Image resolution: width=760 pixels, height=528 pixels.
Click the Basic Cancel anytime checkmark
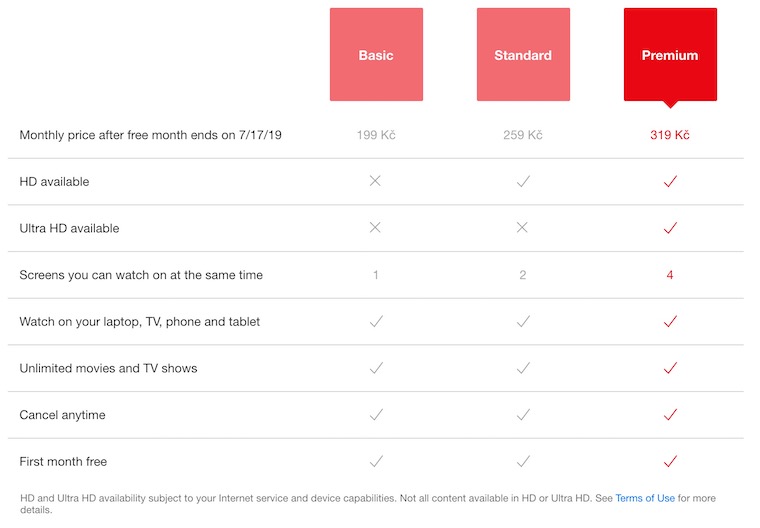coord(376,415)
